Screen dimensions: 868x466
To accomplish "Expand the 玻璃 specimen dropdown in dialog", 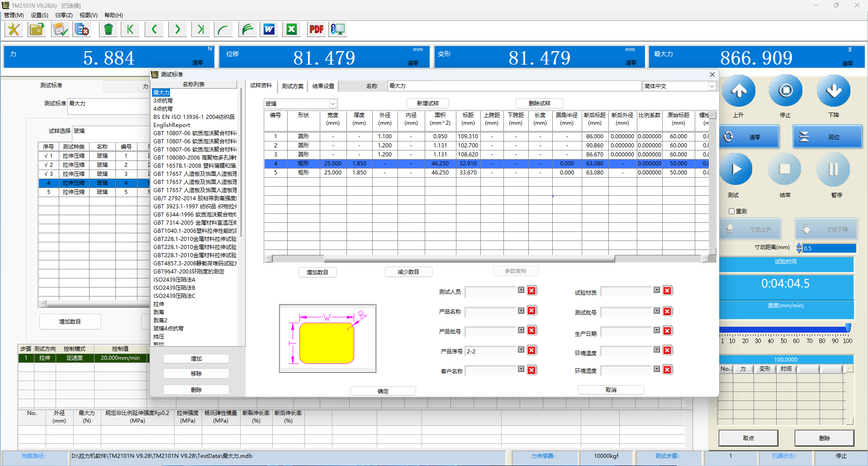I will pos(332,104).
